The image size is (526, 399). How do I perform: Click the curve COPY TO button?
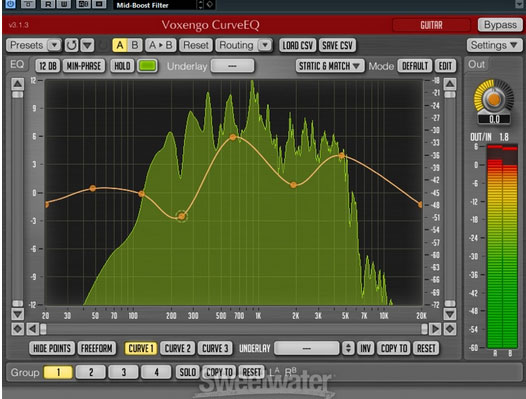pyautogui.click(x=394, y=348)
